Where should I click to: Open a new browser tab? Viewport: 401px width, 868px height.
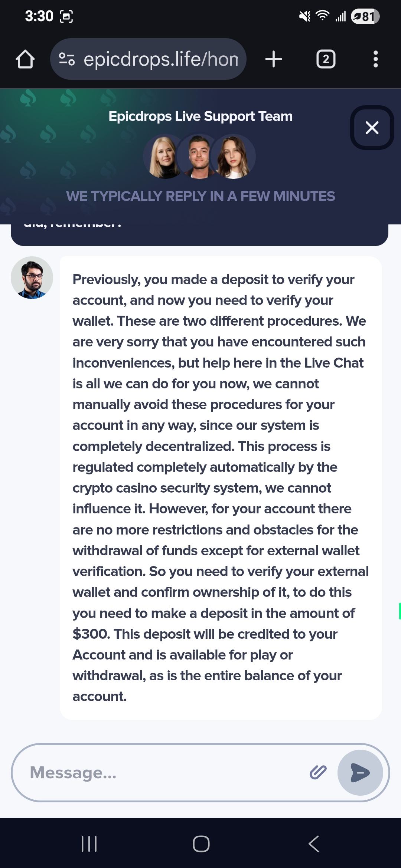274,59
